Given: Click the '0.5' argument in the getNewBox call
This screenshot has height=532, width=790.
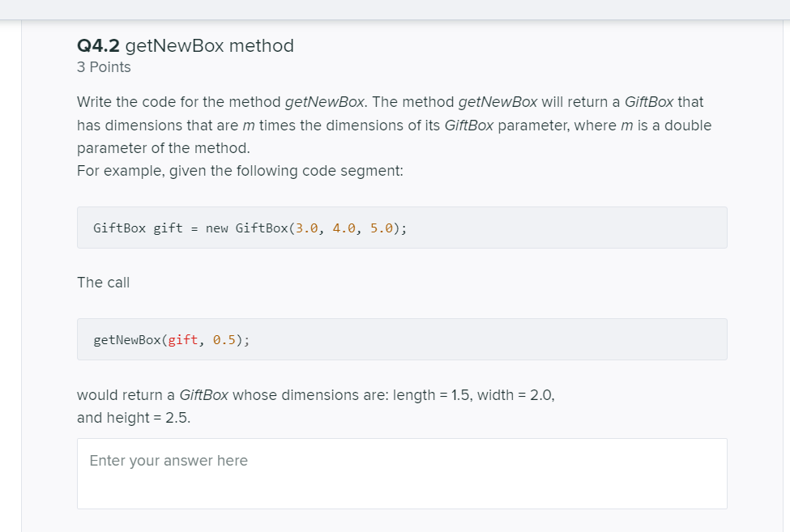Looking at the screenshot, I should click(x=224, y=340).
